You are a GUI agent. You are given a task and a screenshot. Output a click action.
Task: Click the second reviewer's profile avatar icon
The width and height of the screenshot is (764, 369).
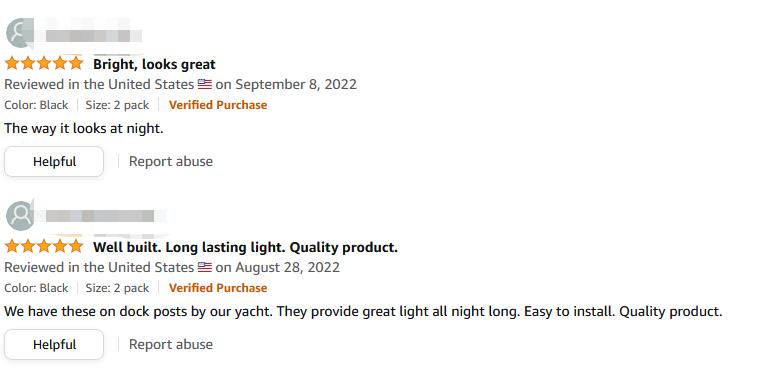pos(19,215)
